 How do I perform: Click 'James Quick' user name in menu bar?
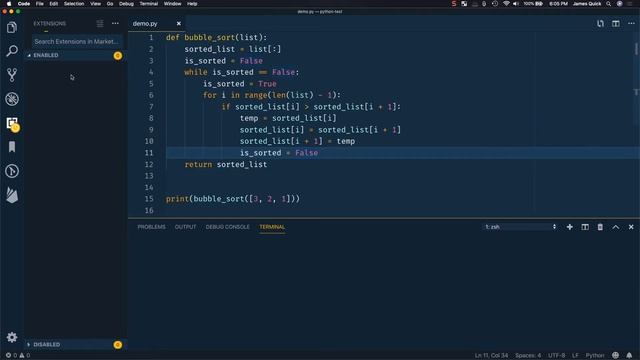[587, 4]
